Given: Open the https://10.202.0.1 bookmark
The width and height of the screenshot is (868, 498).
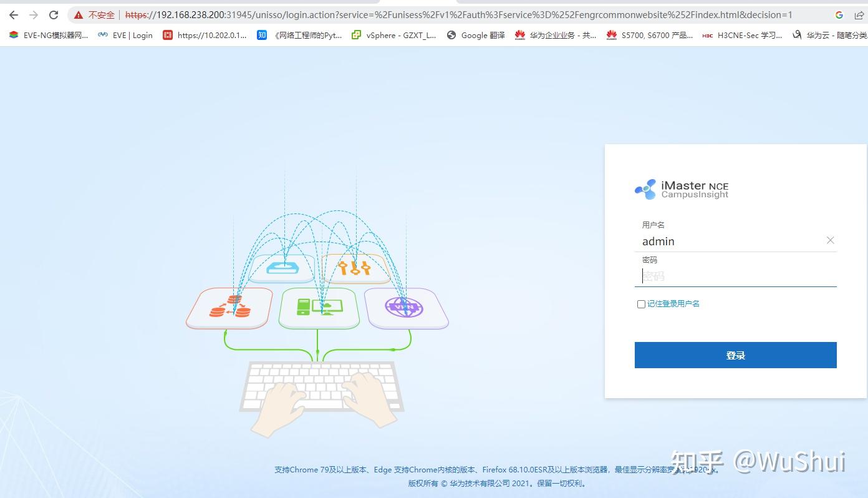Looking at the screenshot, I should coord(205,35).
